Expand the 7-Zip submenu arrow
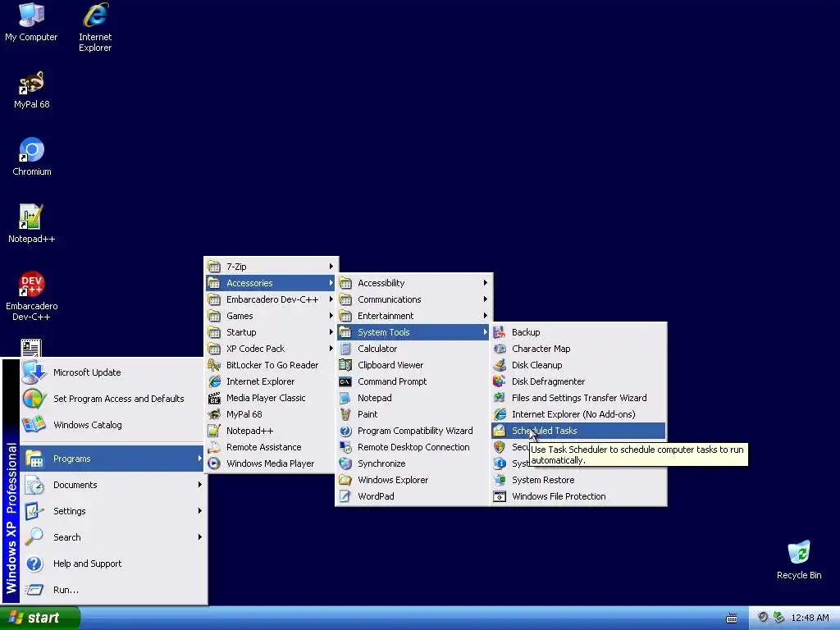The height and width of the screenshot is (630, 840). coord(331,267)
